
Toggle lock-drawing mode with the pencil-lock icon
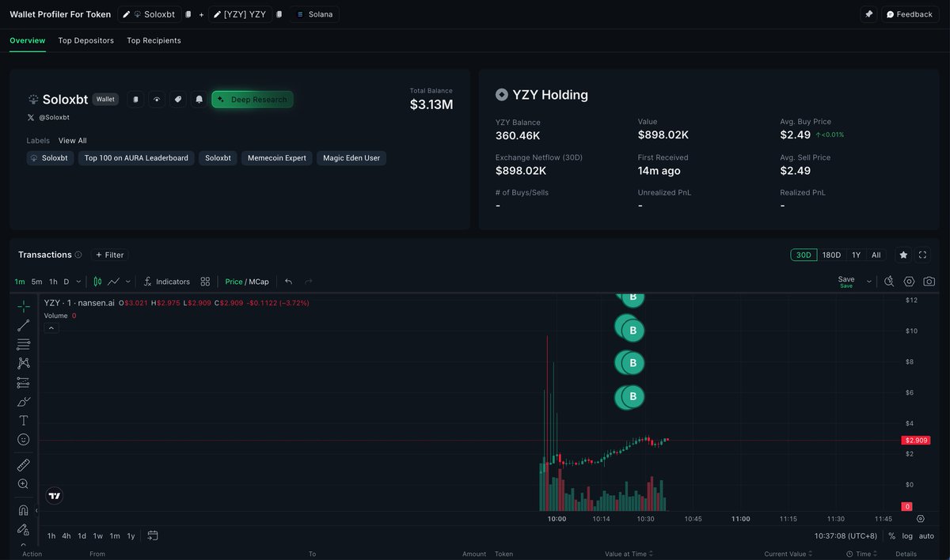(24, 529)
